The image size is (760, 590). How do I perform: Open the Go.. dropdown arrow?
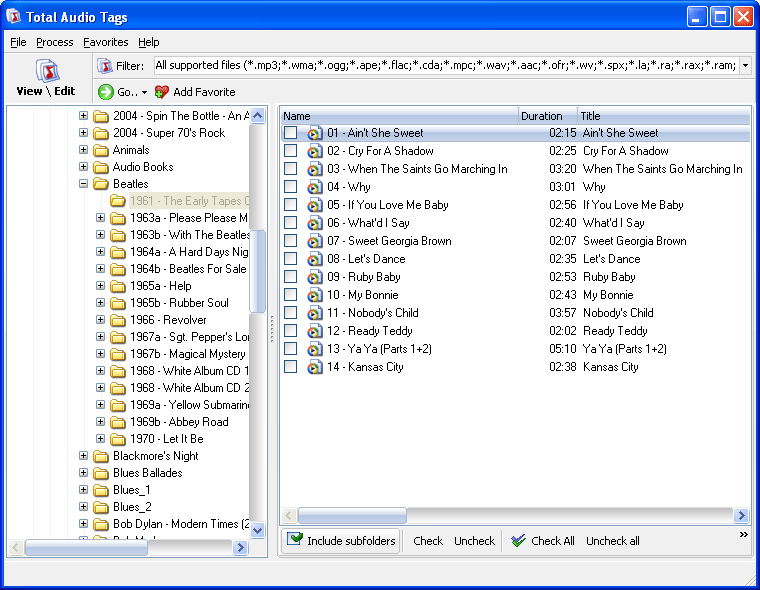pos(144,92)
